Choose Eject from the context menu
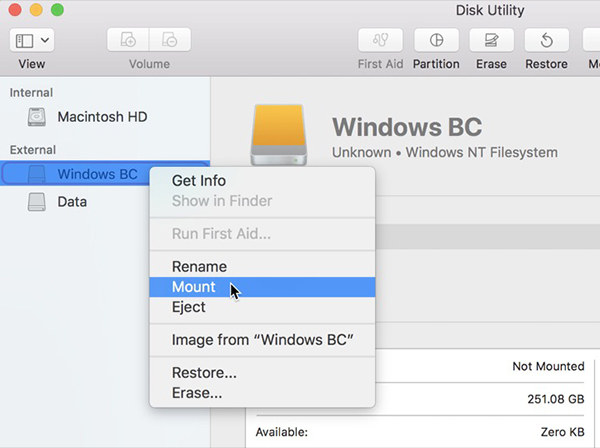 click(189, 308)
